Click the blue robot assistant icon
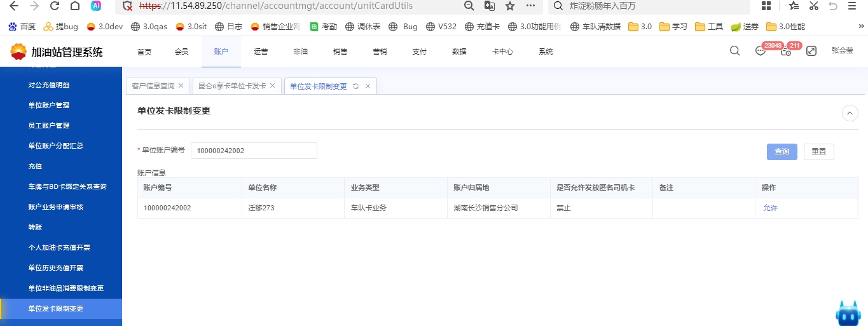This screenshot has height=326, width=868. pos(847,313)
